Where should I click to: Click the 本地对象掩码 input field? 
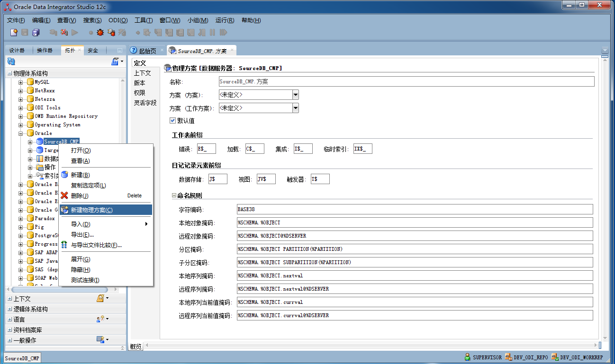pos(415,222)
